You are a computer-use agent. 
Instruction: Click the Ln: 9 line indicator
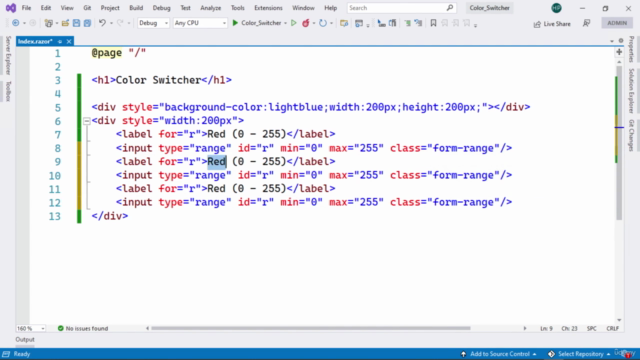click(546, 328)
